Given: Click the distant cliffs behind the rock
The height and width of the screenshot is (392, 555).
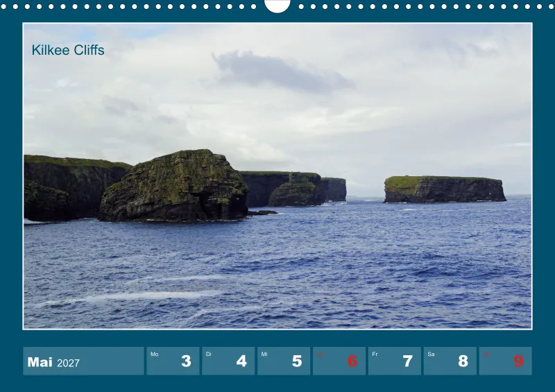Looking at the screenshot, I should 293,189.
